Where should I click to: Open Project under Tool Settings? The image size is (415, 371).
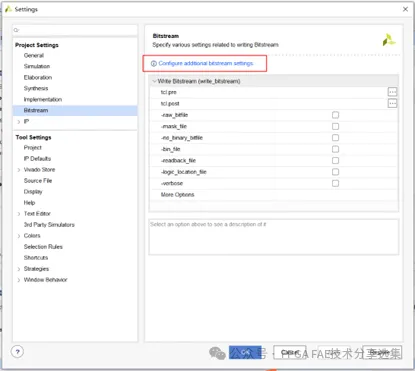pos(33,148)
